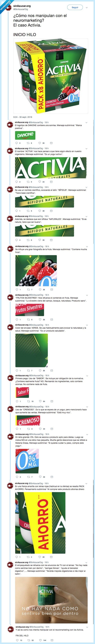Open the '9:24 - 30 sept. 2018' timestamp
Screen dimensions: 95x644
(23, 117)
